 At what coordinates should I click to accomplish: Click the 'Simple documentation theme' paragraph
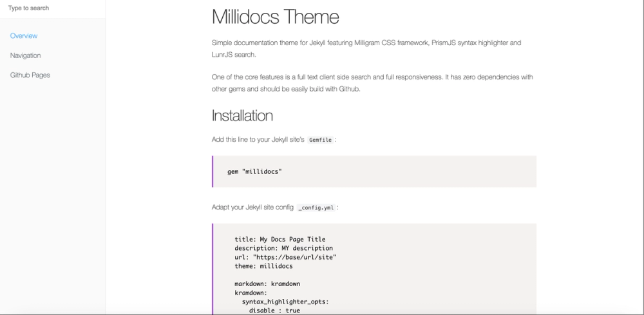366,48
